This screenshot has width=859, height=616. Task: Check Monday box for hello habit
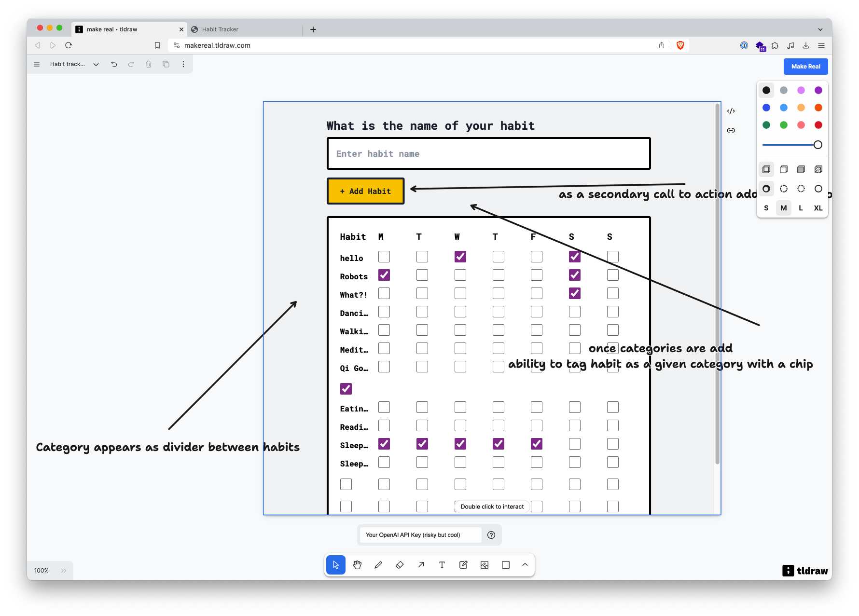(x=384, y=257)
